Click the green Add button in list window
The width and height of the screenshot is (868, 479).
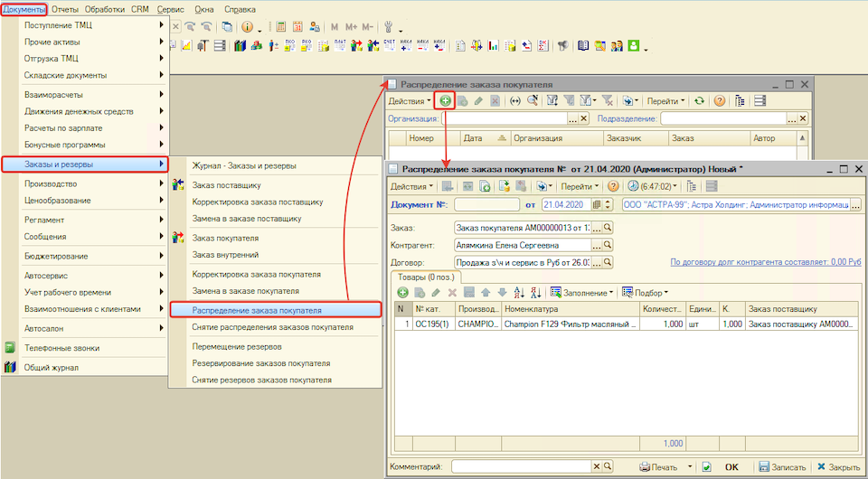[x=445, y=101]
